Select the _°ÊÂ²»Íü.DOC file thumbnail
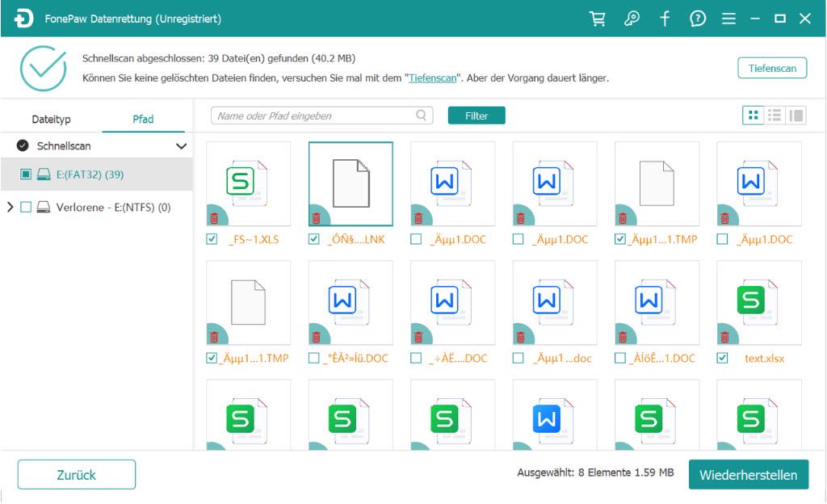Viewport: 827px width, 504px height. pos(351,303)
